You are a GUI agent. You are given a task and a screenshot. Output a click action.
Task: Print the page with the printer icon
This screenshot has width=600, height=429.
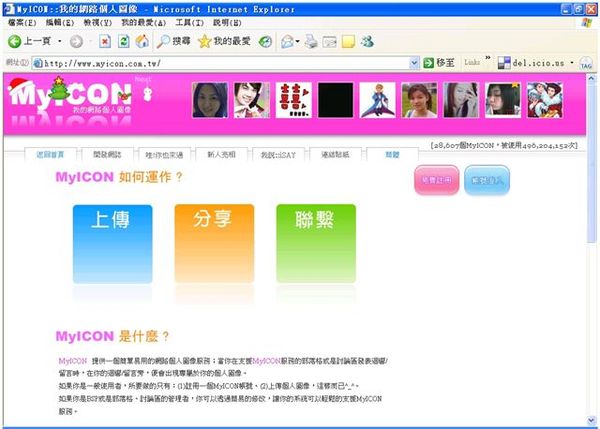[311, 41]
